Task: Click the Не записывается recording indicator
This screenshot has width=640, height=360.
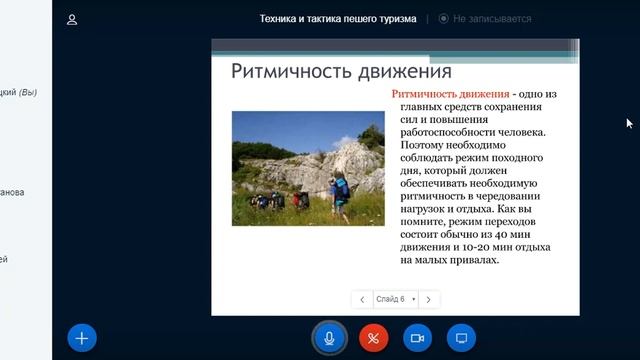Action: click(485, 19)
